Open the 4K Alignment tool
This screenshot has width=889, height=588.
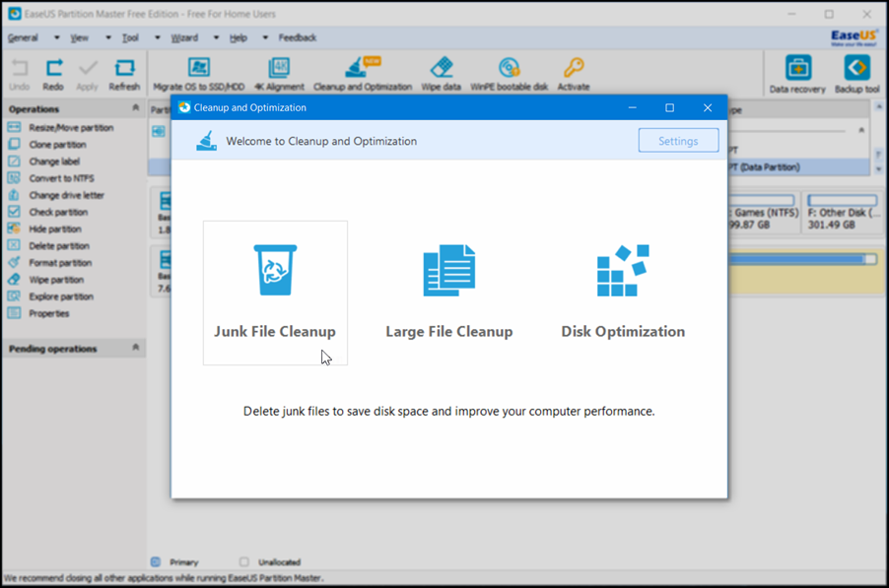click(279, 75)
